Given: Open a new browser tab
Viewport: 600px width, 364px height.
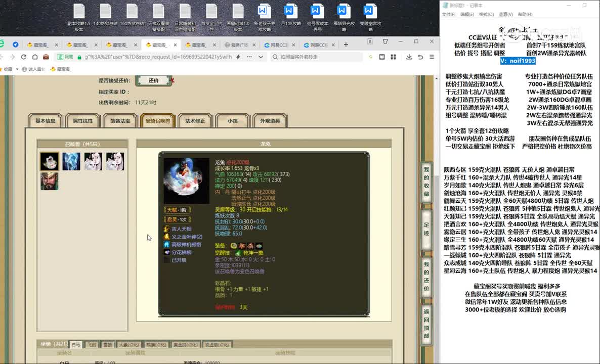Looking at the screenshot, I should coord(346,44).
